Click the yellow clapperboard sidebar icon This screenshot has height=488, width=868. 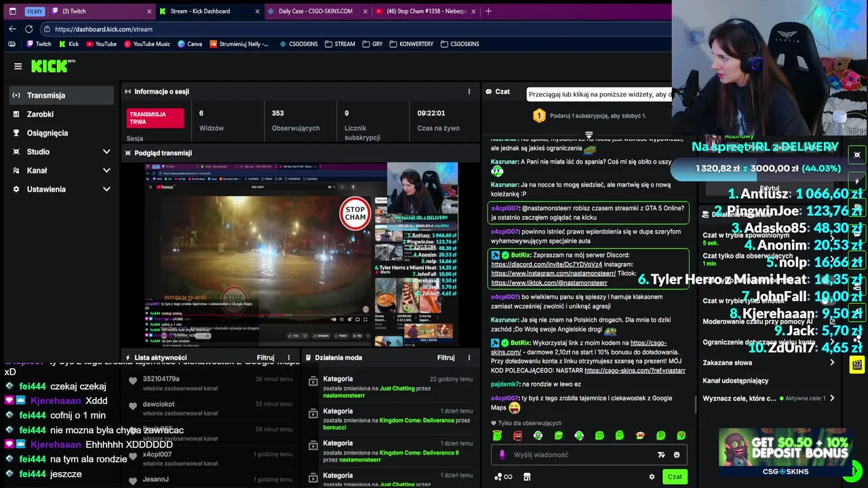[857, 365]
